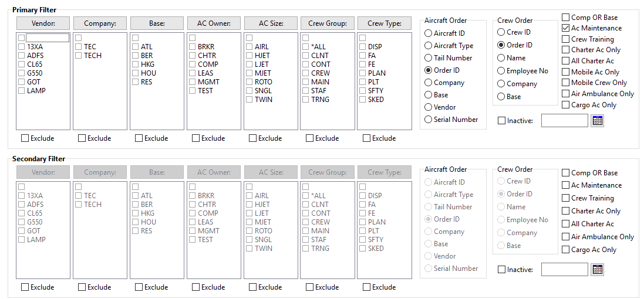Select Tail Number in Primary Aircraft Order

(x=429, y=58)
